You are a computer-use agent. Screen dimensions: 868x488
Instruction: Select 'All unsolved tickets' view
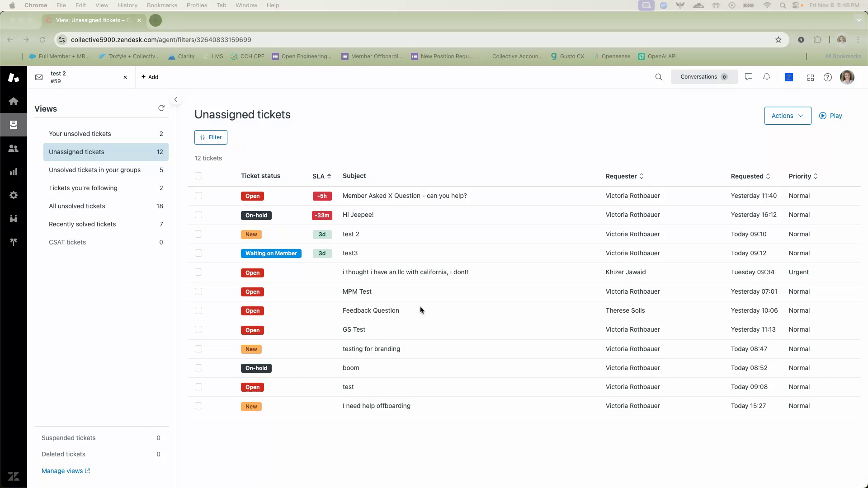tap(77, 206)
